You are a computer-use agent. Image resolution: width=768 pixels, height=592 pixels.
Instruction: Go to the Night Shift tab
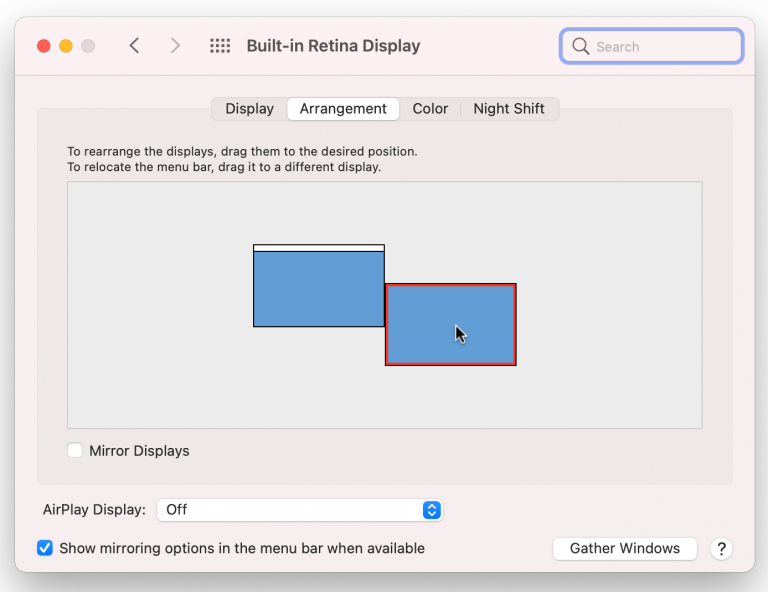click(509, 109)
